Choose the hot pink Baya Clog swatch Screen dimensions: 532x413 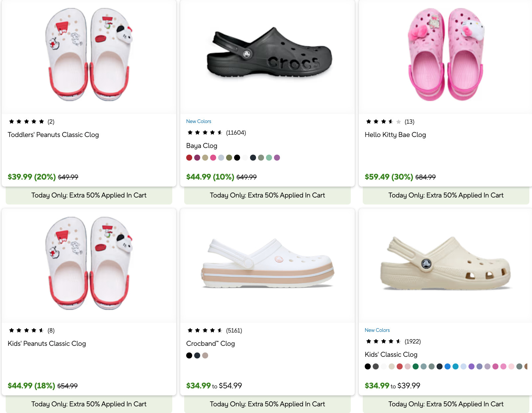(x=213, y=158)
